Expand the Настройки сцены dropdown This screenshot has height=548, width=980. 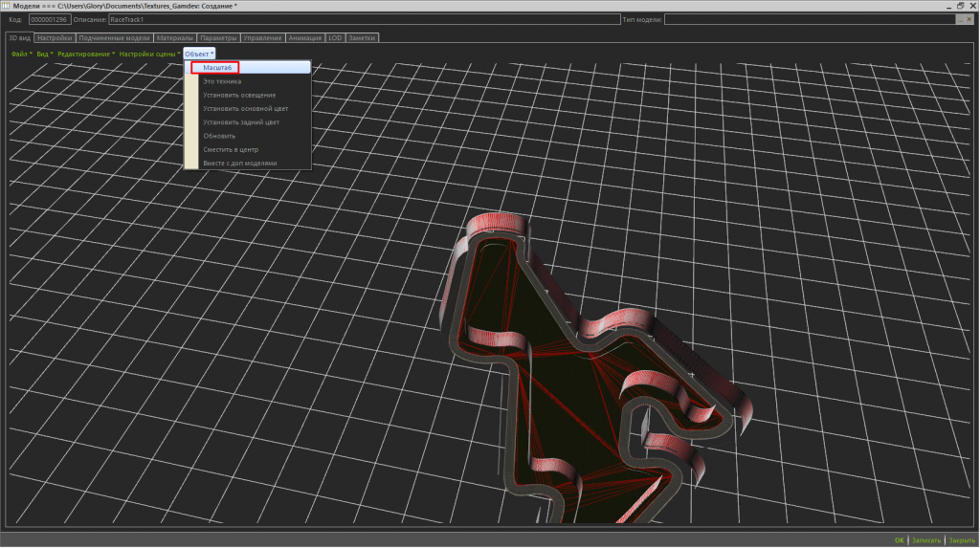[148, 54]
